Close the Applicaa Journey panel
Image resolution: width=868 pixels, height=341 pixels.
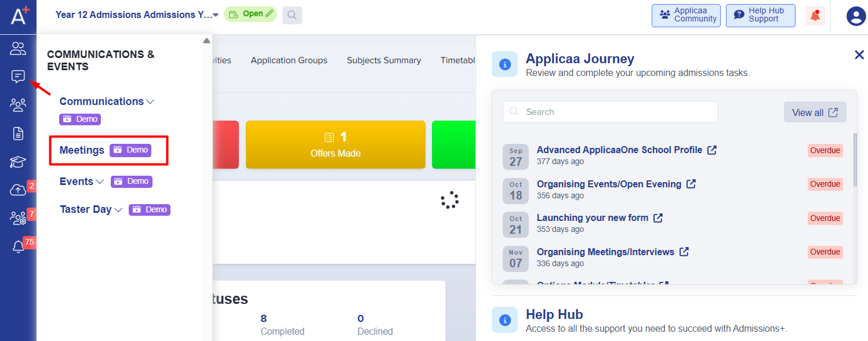pyautogui.click(x=859, y=55)
